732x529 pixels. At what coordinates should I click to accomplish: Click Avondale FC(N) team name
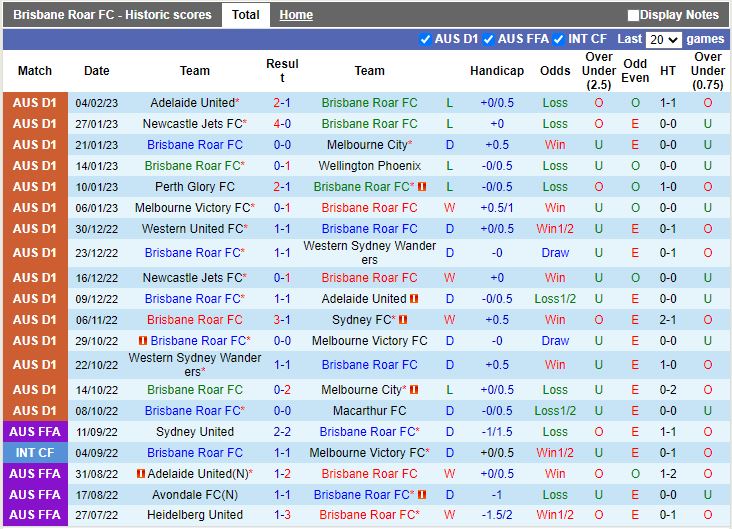(195, 494)
